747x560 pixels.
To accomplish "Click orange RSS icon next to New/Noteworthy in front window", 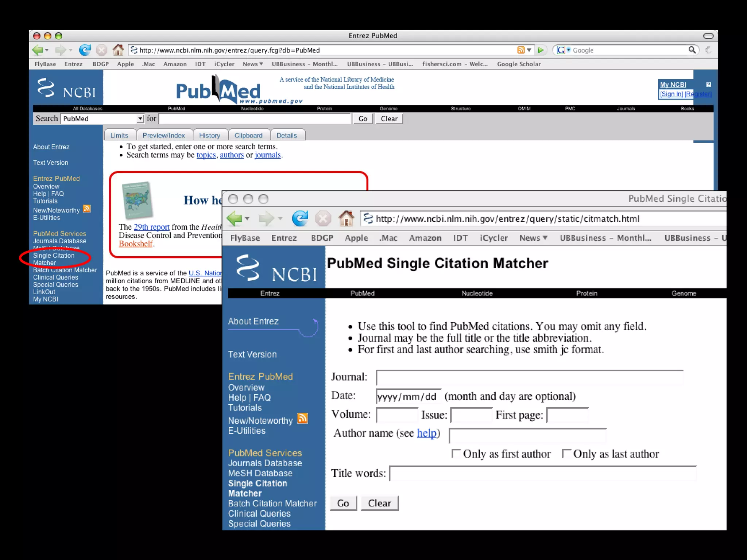I will (302, 419).
